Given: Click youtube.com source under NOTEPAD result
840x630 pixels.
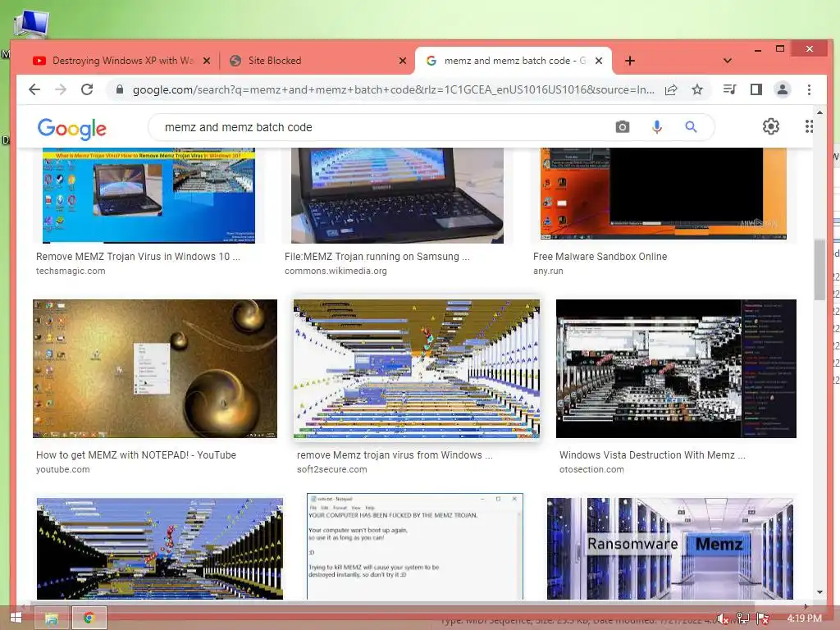Looking at the screenshot, I should click(62, 469).
